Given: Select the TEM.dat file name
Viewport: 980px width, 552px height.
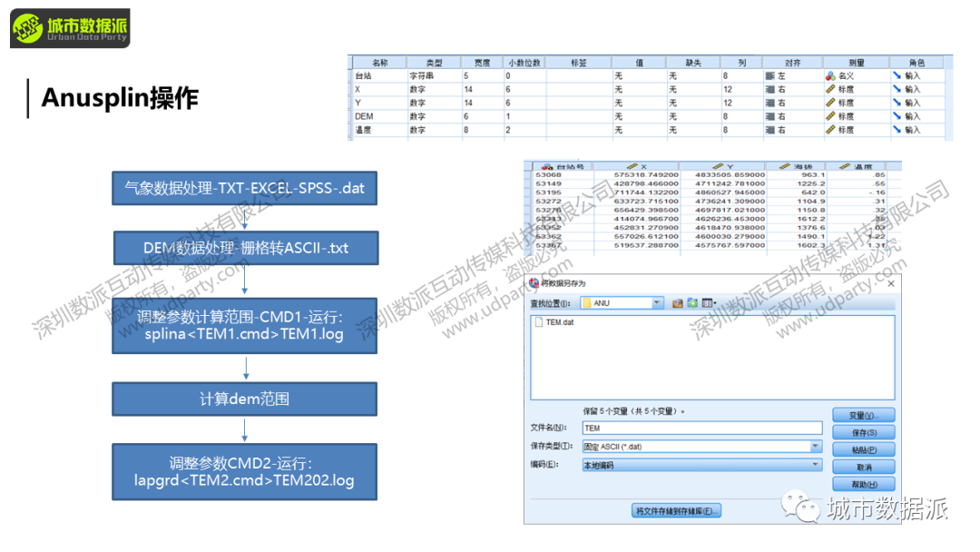Looking at the screenshot, I should point(559,322).
